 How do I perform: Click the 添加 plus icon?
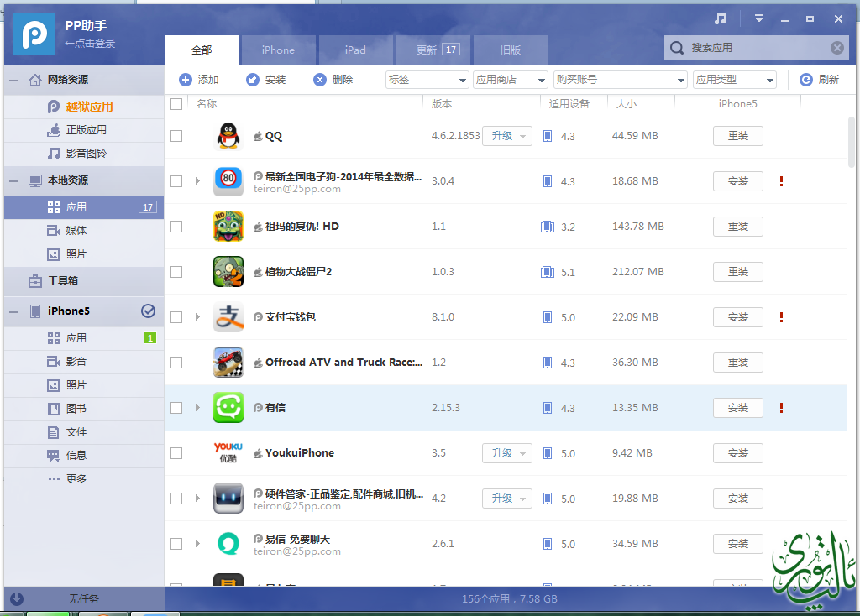(186, 80)
